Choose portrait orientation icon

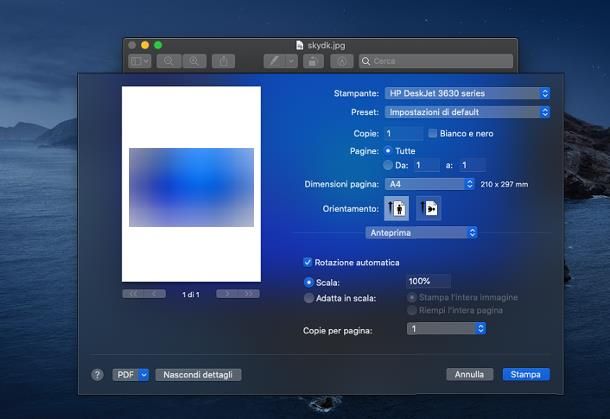pos(396,208)
